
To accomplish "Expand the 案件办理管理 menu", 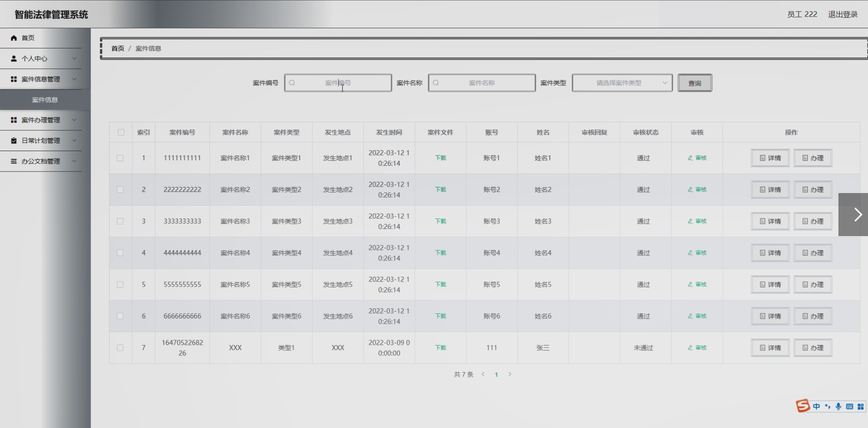I will 41,120.
